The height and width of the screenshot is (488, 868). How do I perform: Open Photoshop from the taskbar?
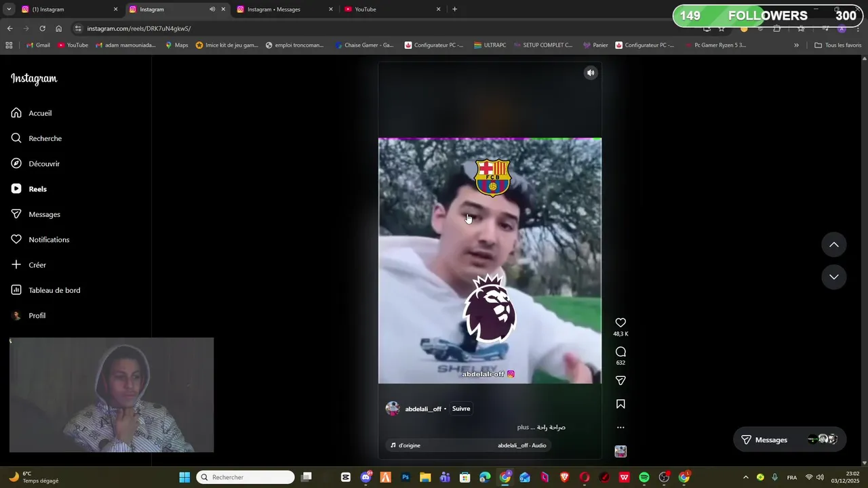406,477
